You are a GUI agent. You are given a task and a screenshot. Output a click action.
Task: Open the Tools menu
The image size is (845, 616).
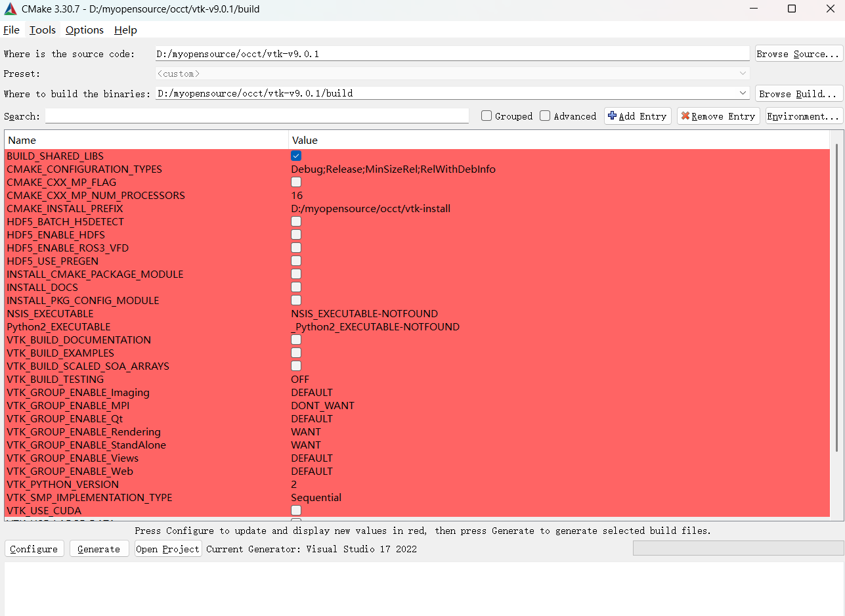[42, 30]
